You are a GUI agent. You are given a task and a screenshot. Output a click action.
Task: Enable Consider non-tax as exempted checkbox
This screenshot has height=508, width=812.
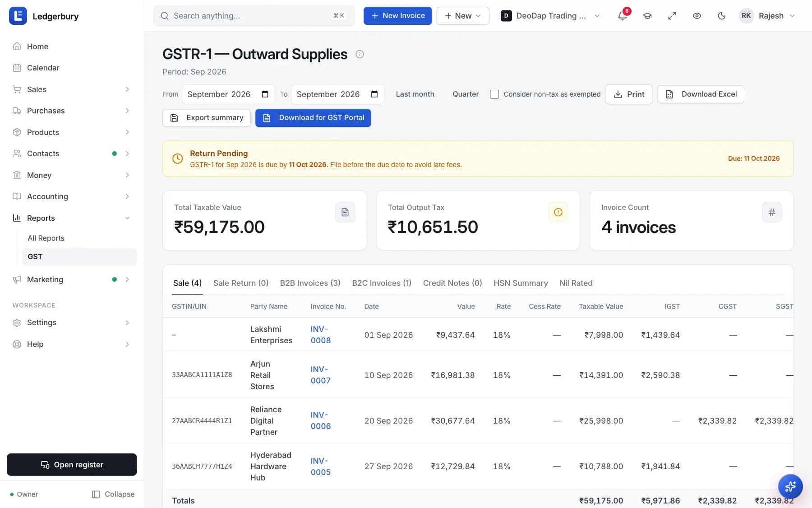(494, 94)
